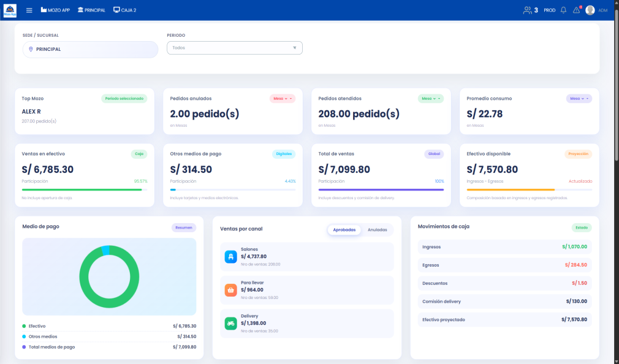Click the SEDE / SUCURSAL input field
Viewport: 619px width, 364px height.
(90, 48)
